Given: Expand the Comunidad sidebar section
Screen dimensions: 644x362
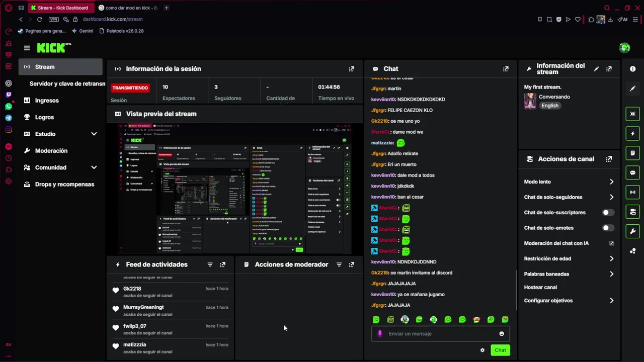Looking at the screenshot, I should (x=94, y=167).
